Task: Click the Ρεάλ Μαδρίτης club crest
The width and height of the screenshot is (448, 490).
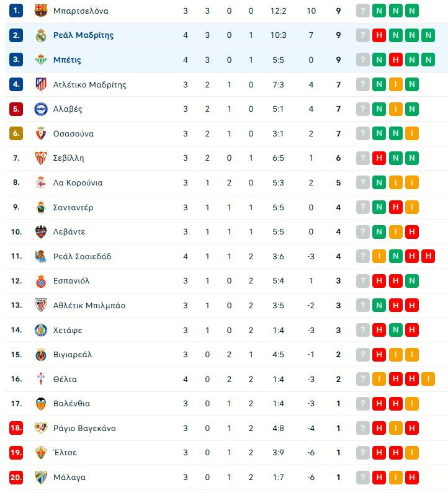Action: (x=40, y=35)
